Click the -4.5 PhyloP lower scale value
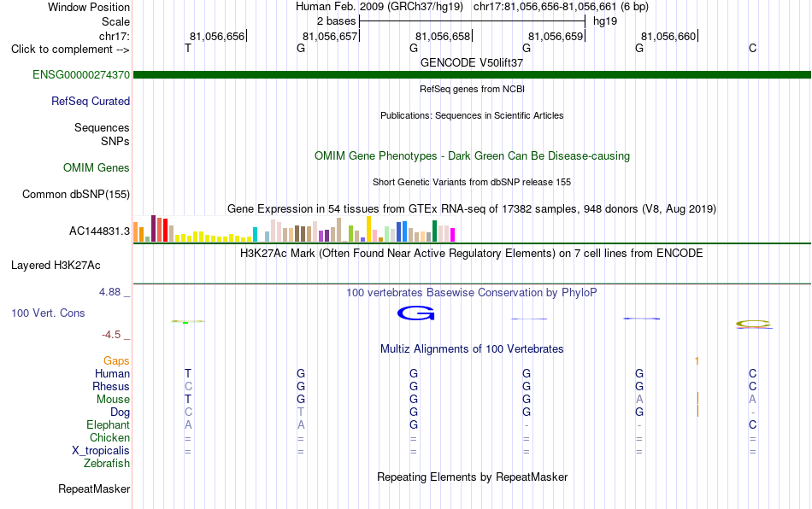Screen dimensions: 812x509 111,335
